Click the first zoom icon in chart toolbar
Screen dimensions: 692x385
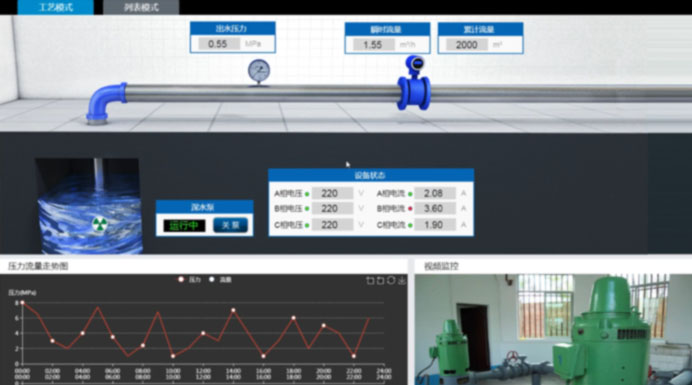(x=370, y=280)
